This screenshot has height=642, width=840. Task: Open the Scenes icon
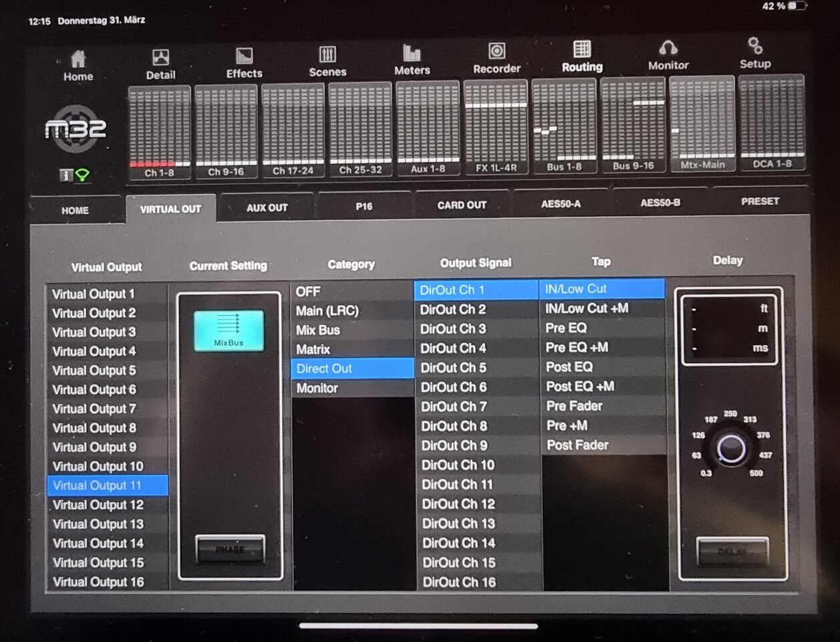[x=327, y=62]
